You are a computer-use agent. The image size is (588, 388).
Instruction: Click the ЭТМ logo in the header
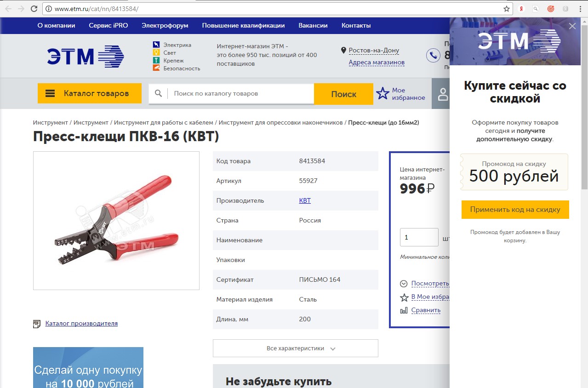(x=86, y=57)
